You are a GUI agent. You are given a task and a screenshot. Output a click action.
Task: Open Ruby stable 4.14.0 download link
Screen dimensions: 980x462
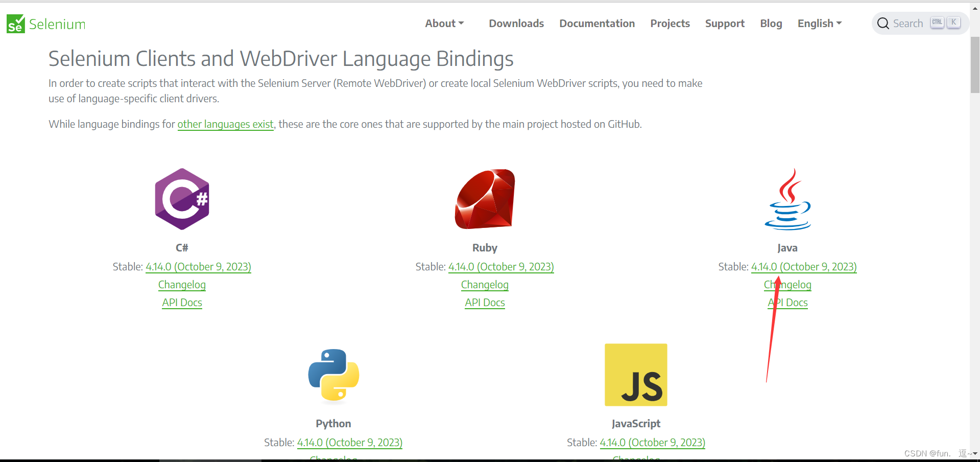tap(501, 267)
